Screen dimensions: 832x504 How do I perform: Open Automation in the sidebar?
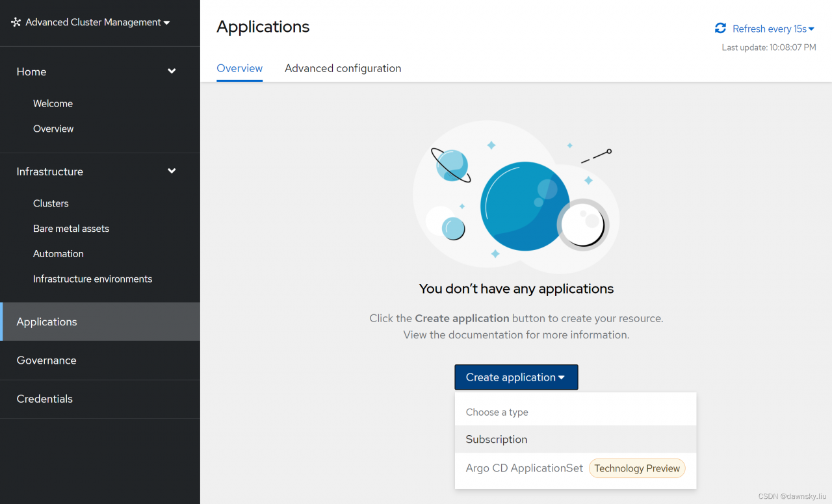click(58, 254)
